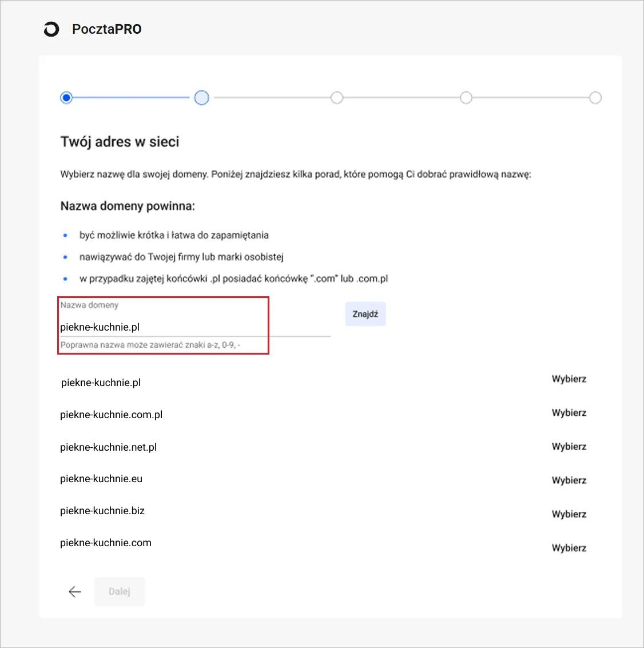Click the PocztaPRO circular logo icon
The image size is (644, 648).
coord(51,29)
